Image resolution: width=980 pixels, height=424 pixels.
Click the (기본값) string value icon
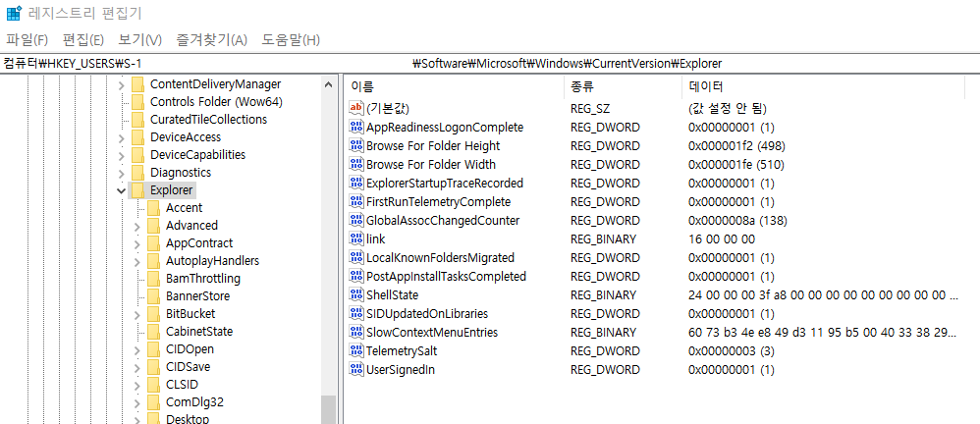point(355,108)
